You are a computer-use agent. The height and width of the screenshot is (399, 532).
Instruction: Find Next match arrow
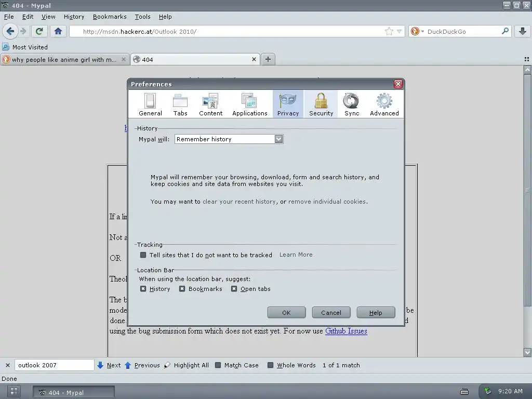click(109, 365)
